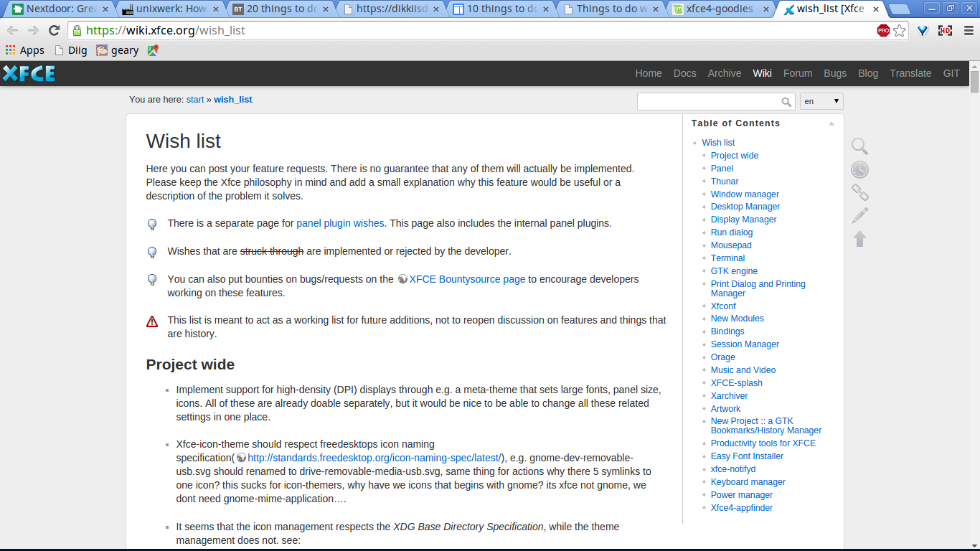Collapse the Table of Contents panel
Viewport: 980px width, 551px height.
pos(831,123)
